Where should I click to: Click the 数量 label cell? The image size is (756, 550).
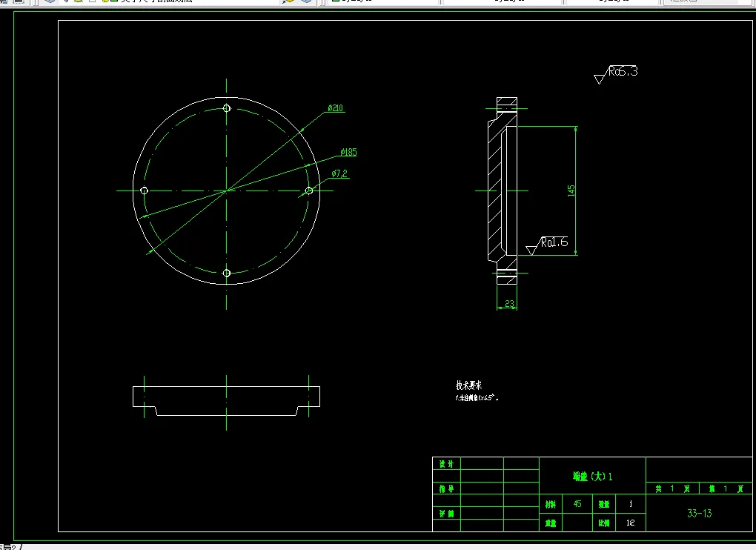click(604, 504)
